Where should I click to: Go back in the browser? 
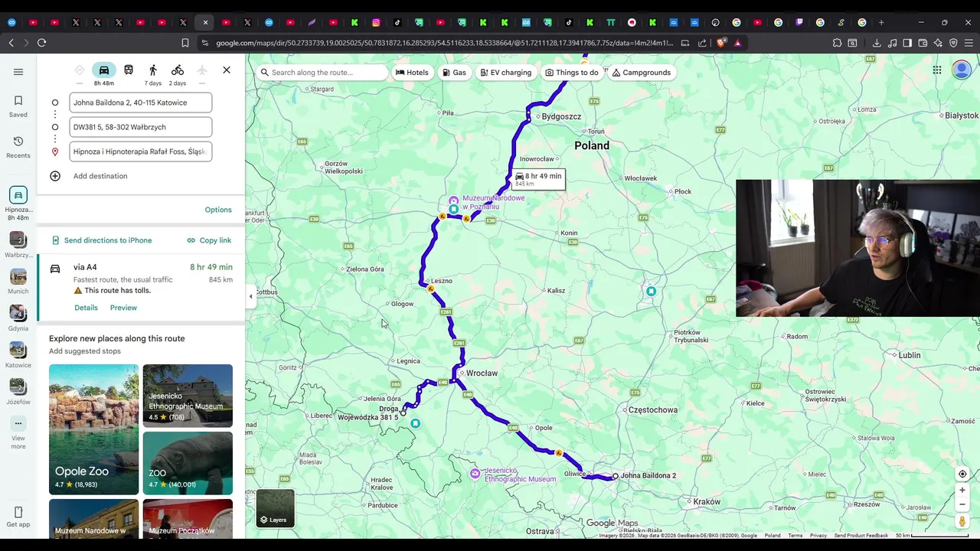click(11, 43)
